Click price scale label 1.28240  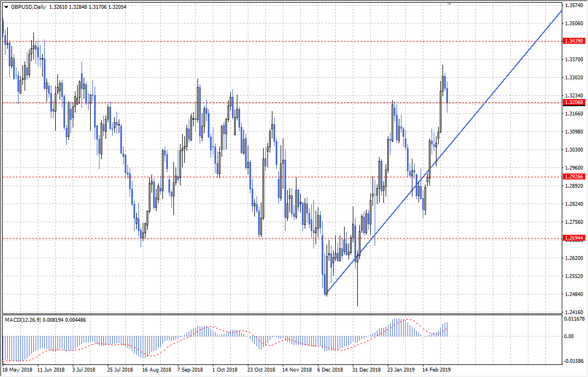(574, 204)
